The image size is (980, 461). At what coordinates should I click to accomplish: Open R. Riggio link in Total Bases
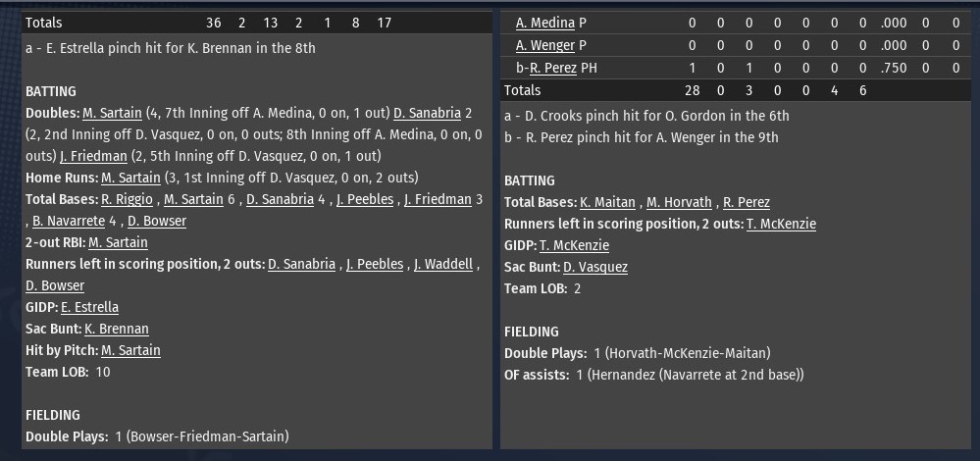pos(126,200)
